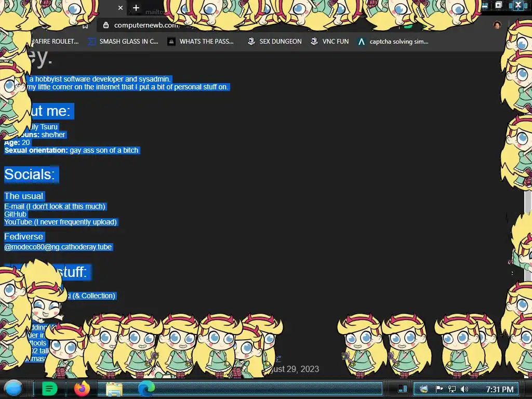This screenshot has height=399, width=532.
Task: Open a new browser tab
Action: coord(136,8)
